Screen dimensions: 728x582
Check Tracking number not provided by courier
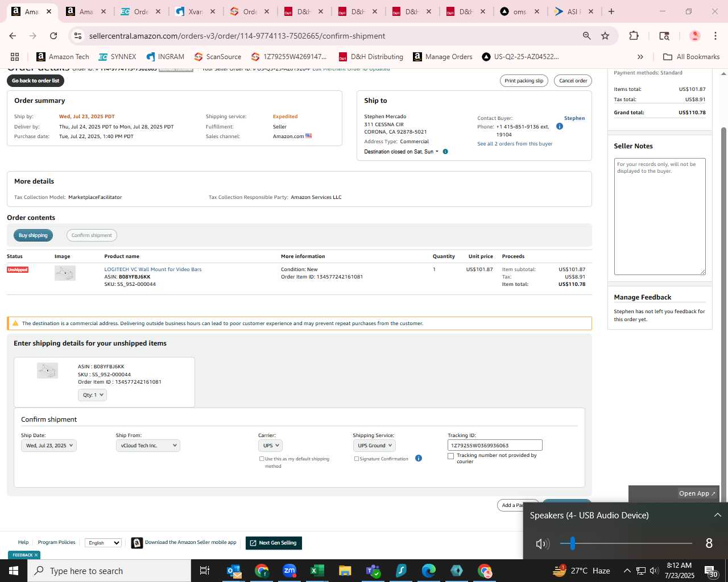[451, 456]
